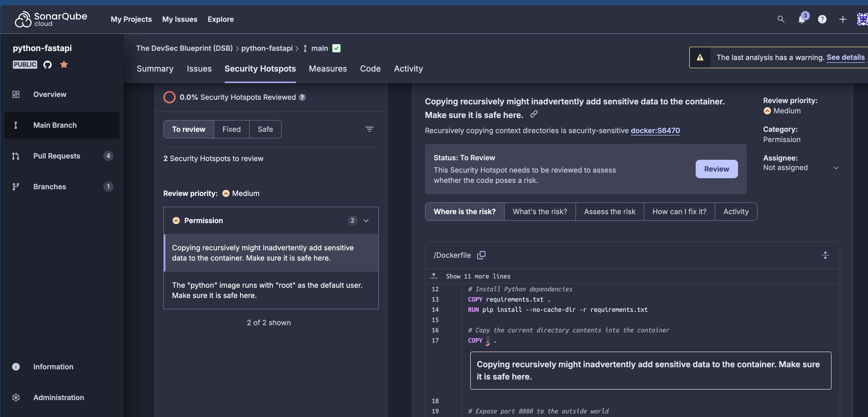
Task: Collapse the Permission category group
Action: tap(366, 221)
